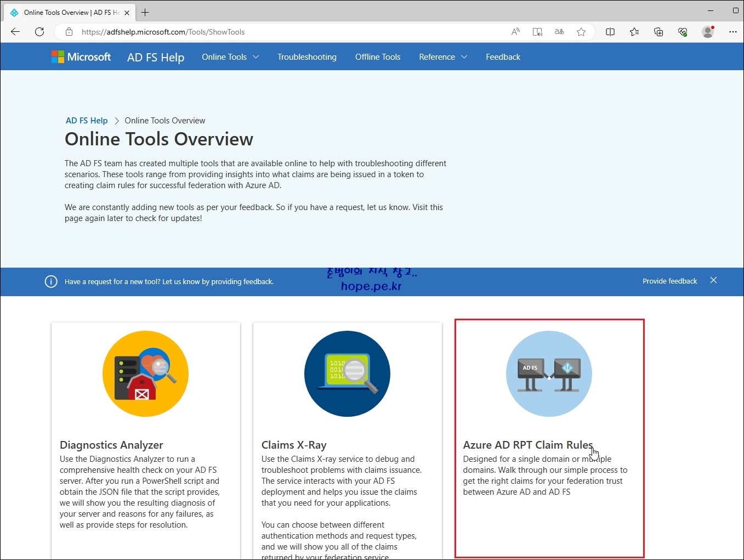
Task: Click the Diagnostics Analyzer illustration
Action: point(145,374)
